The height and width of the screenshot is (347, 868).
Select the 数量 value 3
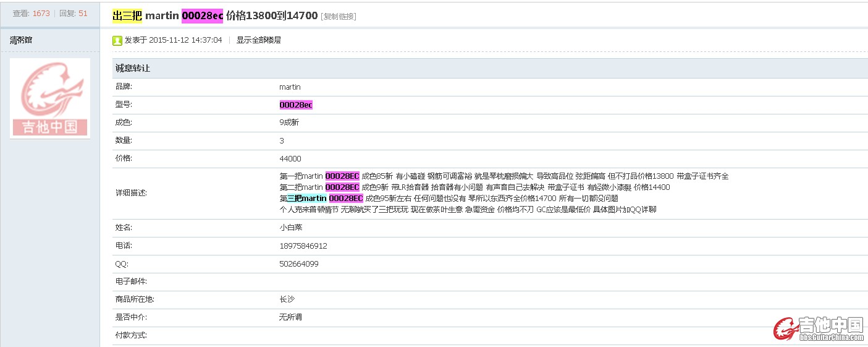(282, 141)
